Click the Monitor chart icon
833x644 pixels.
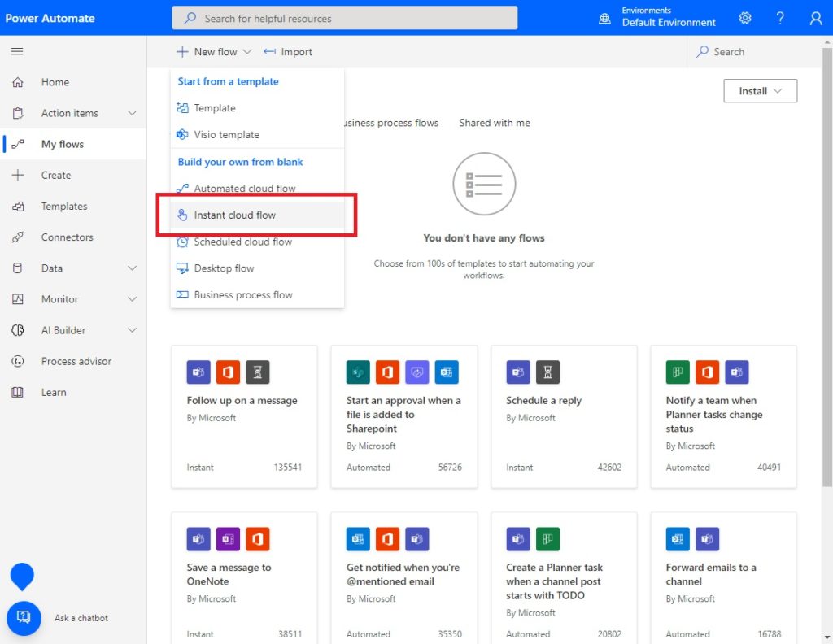point(18,299)
